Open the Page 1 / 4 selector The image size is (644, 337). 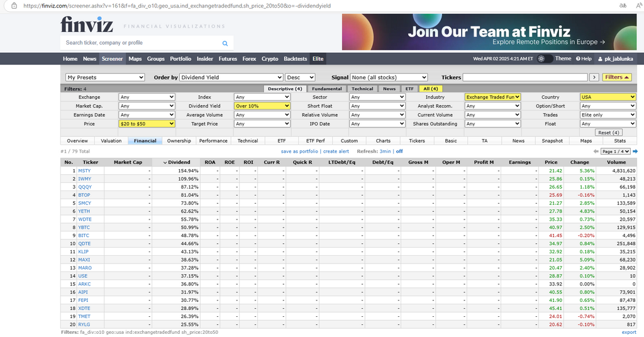[x=616, y=152]
